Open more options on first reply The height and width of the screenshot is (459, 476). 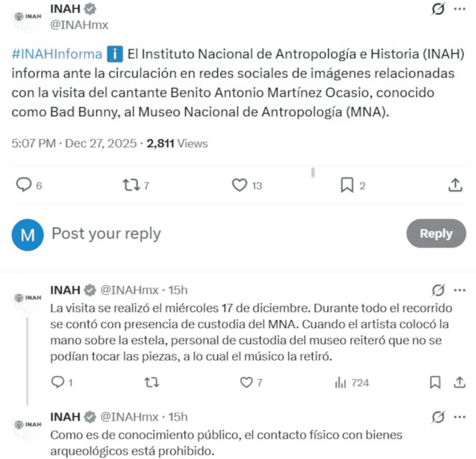coord(460,290)
